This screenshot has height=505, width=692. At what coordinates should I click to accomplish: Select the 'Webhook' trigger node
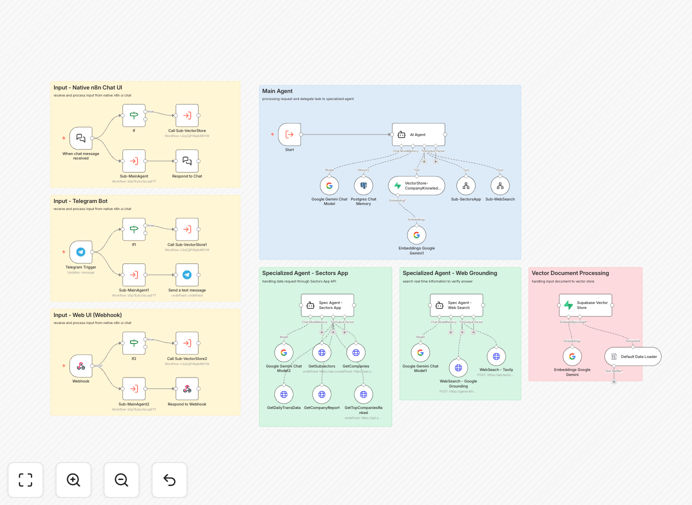(81, 366)
